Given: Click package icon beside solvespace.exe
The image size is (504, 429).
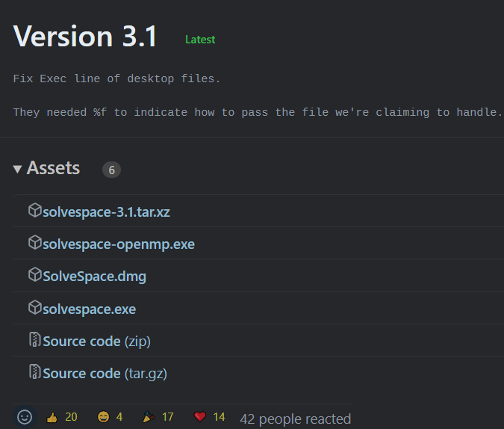Looking at the screenshot, I should tap(34, 307).
